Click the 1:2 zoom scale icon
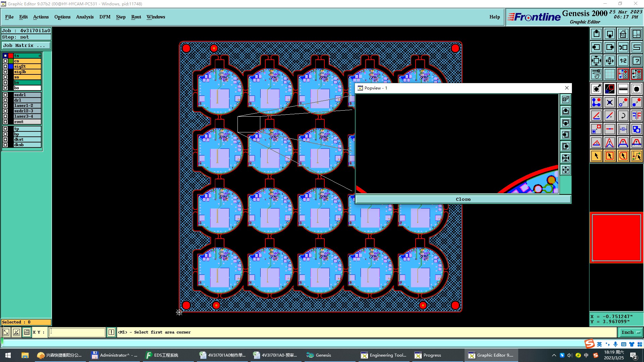The height and width of the screenshot is (362, 644). pyautogui.click(x=623, y=61)
